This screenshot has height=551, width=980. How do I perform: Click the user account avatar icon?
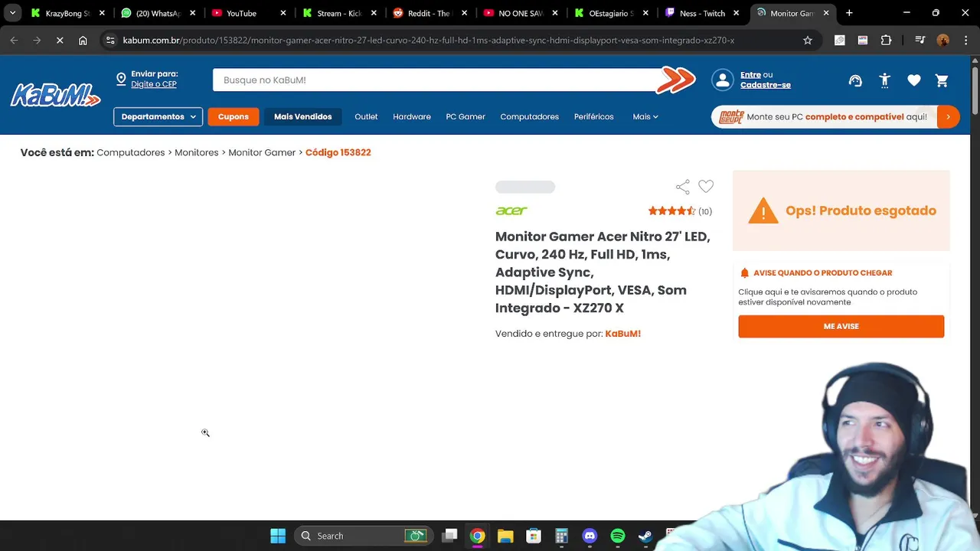click(722, 80)
